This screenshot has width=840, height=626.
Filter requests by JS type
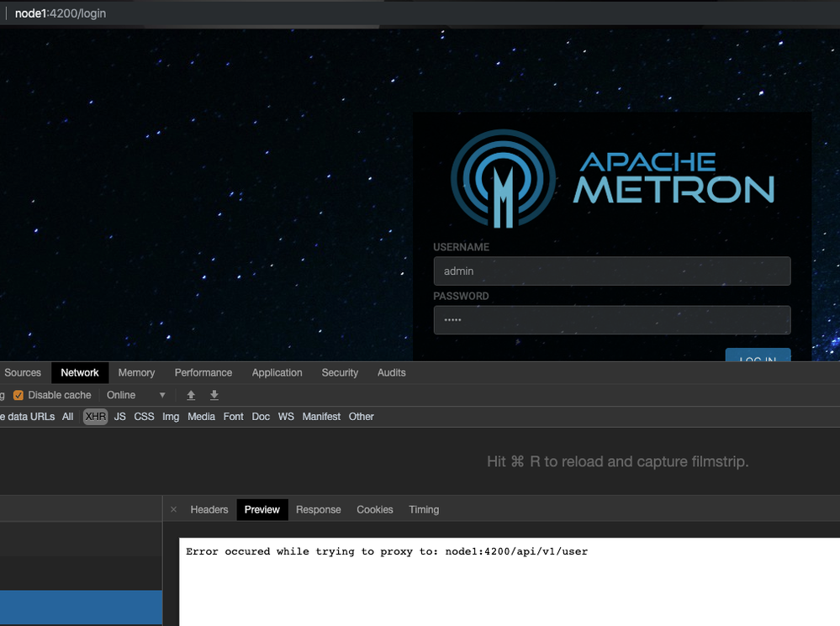point(120,417)
